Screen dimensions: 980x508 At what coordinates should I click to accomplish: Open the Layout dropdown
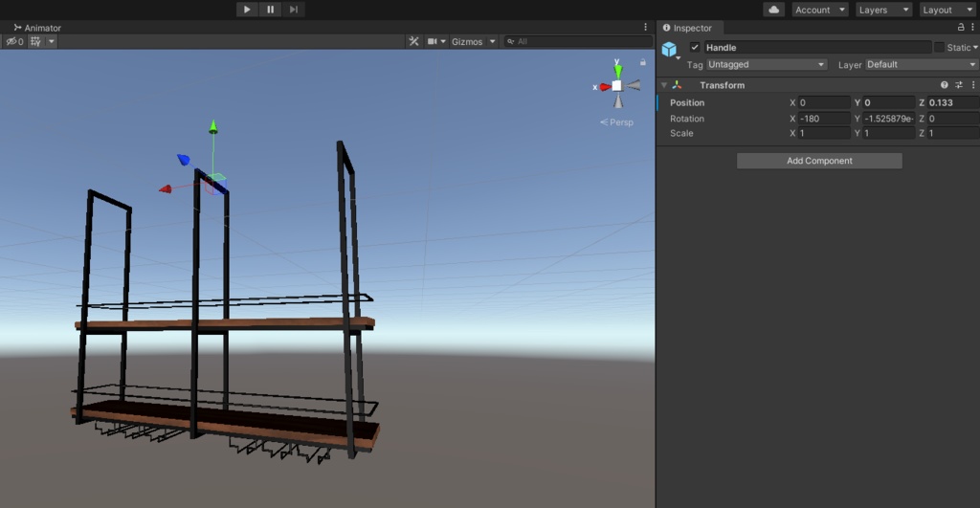(x=947, y=10)
